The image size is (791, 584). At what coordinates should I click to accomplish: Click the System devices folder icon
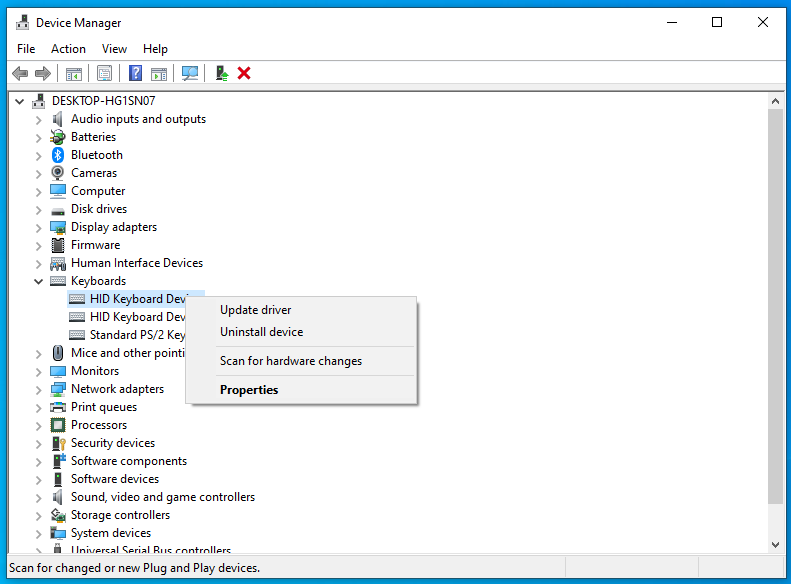(58, 533)
